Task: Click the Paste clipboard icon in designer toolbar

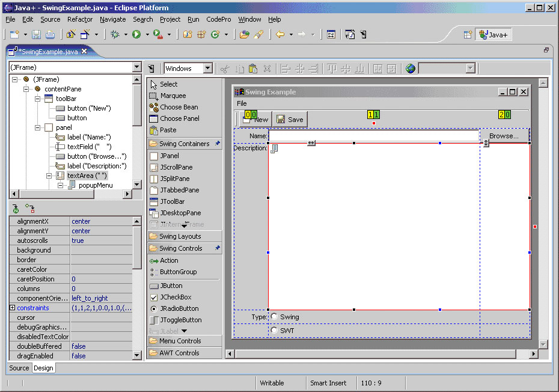Action: click(x=253, y=69)
